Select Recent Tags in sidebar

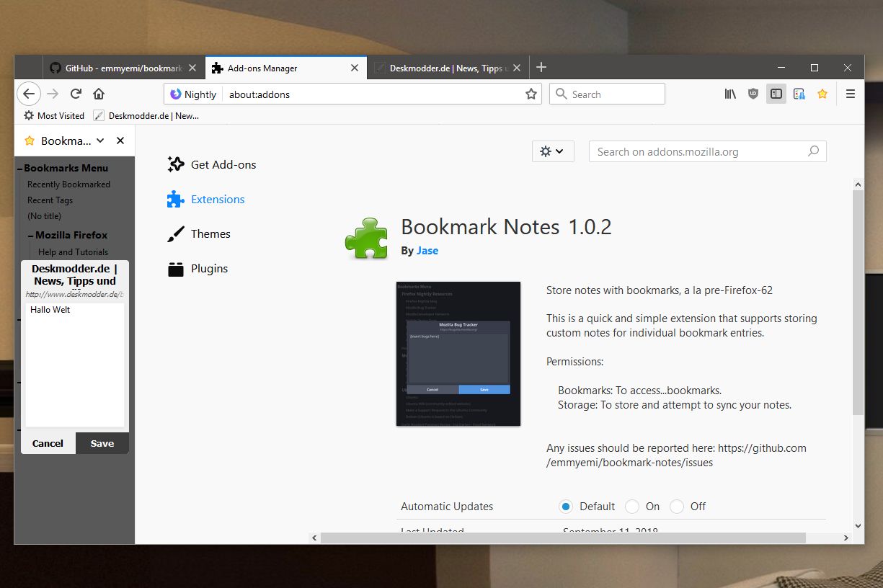tap(50, 200)
